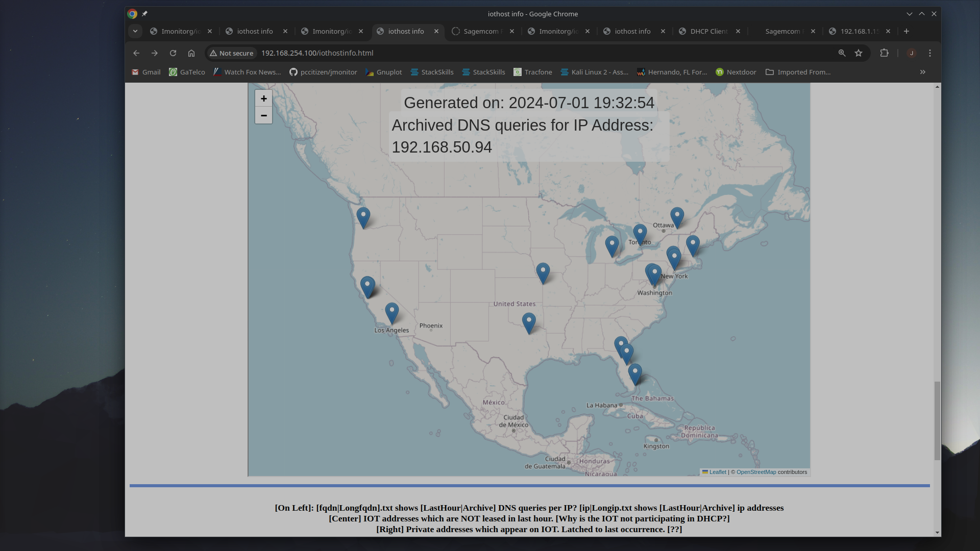This screenshot has height=551, width=980.
Task: Click the page vertical scrollbar thumb
Action: 937,420
